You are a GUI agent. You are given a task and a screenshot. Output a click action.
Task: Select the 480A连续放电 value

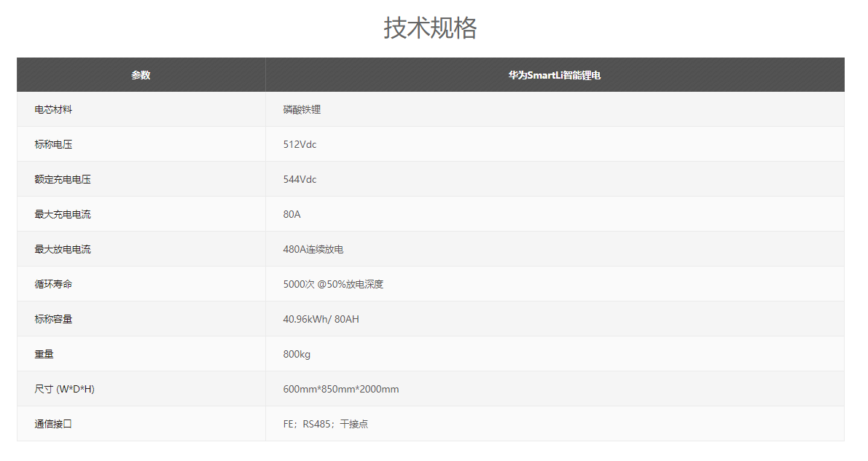point(313,249)
